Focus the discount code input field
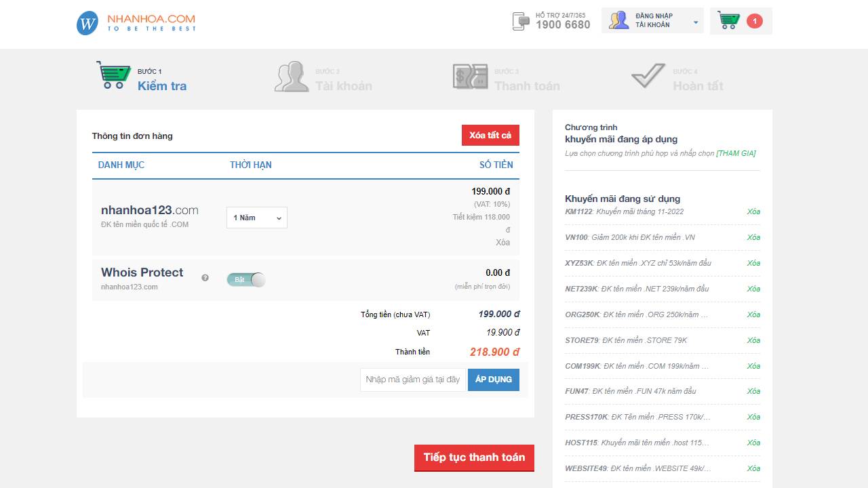This screenshot has height=488, width=868. coord(414,380)
